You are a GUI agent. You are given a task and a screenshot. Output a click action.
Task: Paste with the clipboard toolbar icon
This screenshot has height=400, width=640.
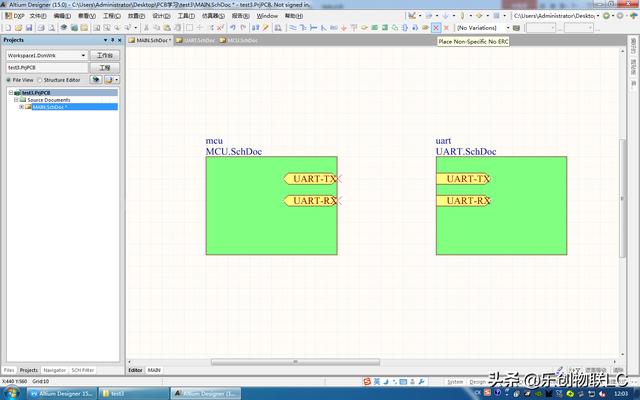tap(167, 28)
